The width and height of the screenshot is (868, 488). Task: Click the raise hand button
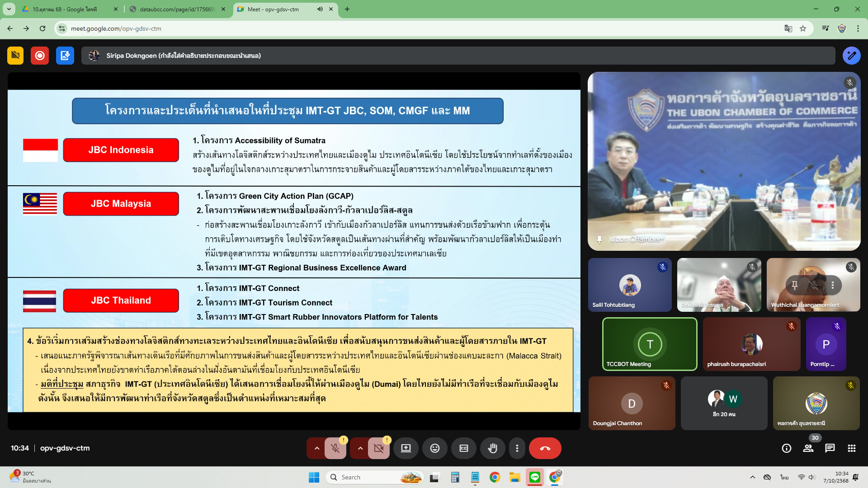coord(492,448)
